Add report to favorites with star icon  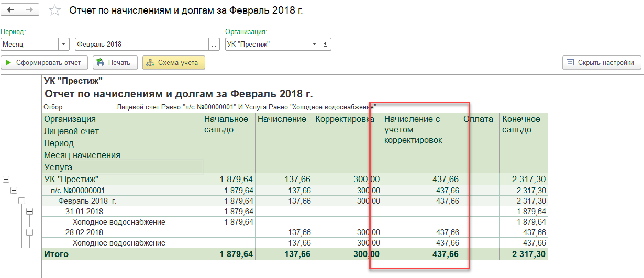click(x=54, y=10)
